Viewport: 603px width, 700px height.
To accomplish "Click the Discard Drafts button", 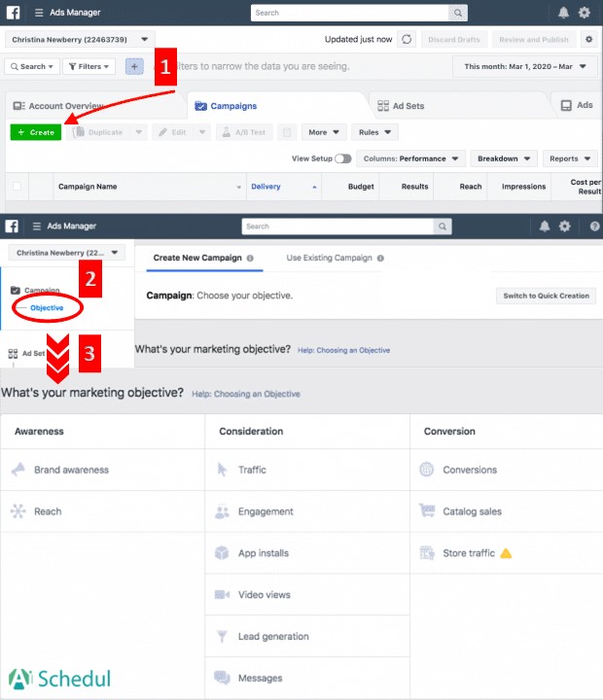I will pos(454,39).
